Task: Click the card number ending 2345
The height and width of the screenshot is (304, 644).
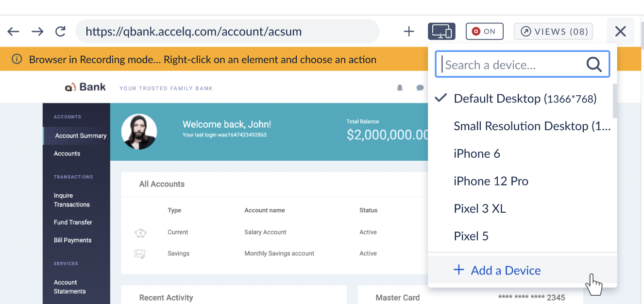Action: 532,297
